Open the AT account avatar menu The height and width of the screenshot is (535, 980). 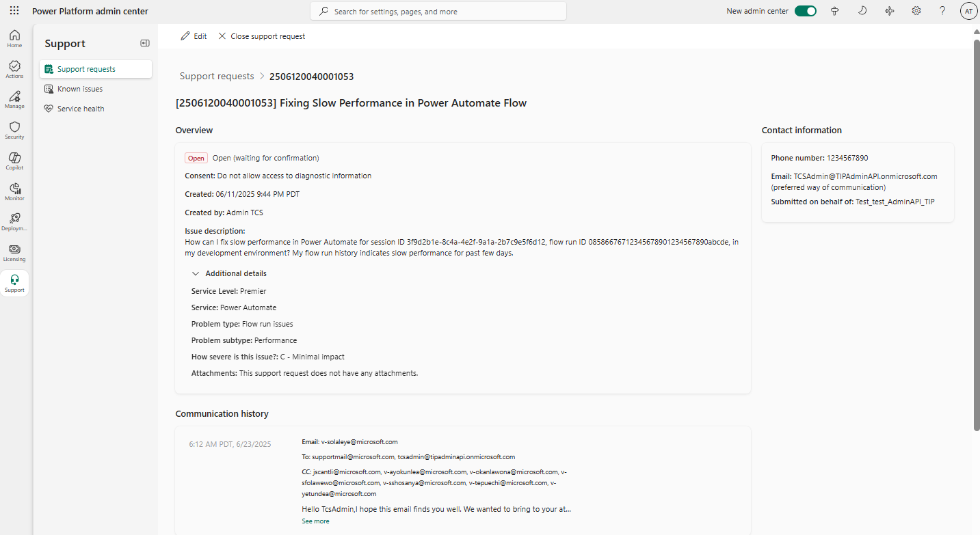pos(968,11)
